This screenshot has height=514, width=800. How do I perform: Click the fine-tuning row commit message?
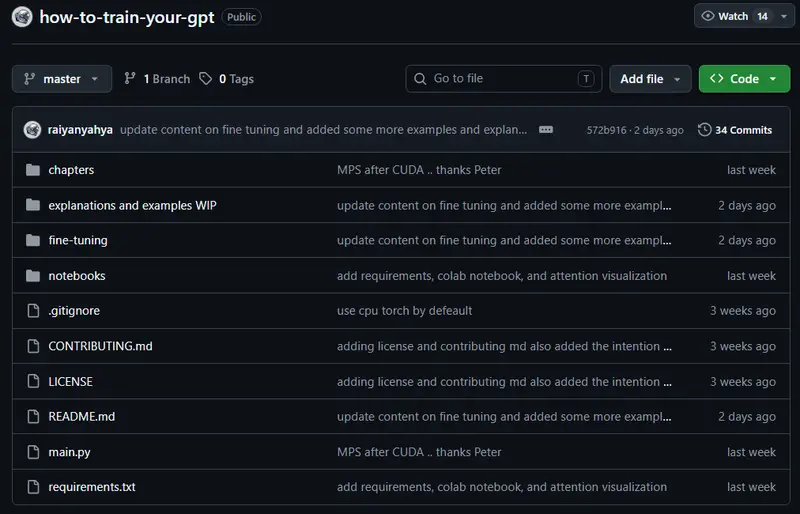click(504, 240)
